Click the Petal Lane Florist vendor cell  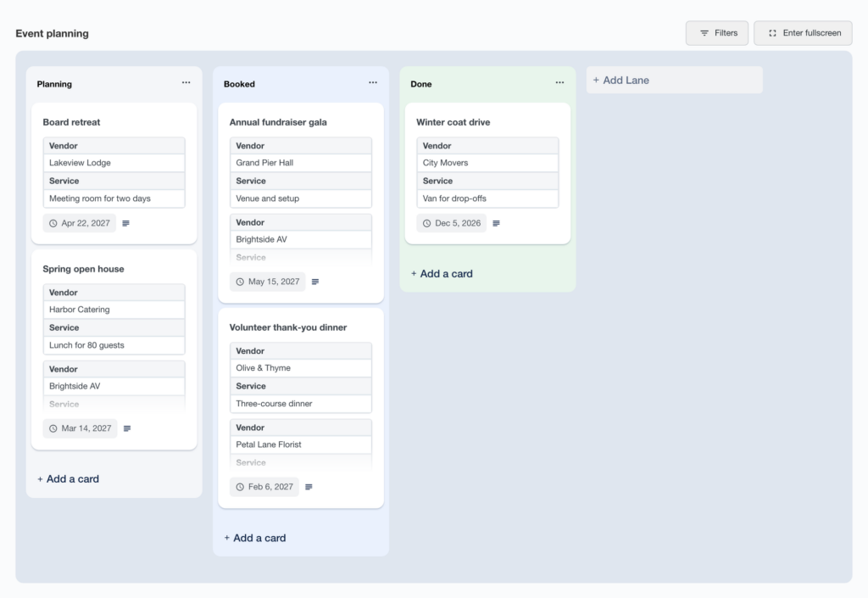point(301,444)
